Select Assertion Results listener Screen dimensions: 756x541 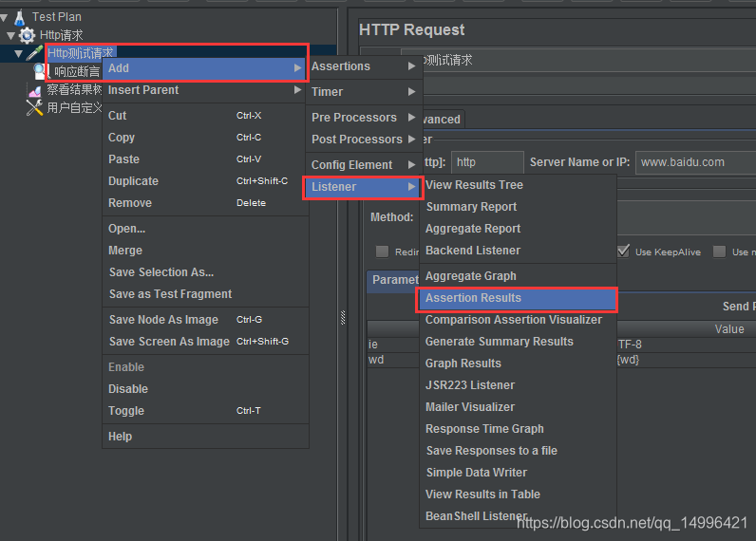click(x=519, y=298)
